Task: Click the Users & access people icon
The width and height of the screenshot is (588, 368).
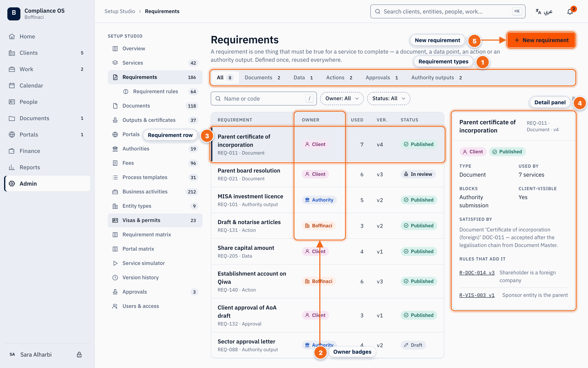Action: tap(115, 306)
